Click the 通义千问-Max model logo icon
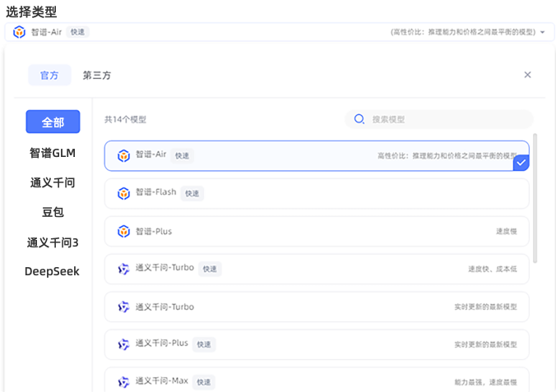556x392 pixels. point(123,381)
